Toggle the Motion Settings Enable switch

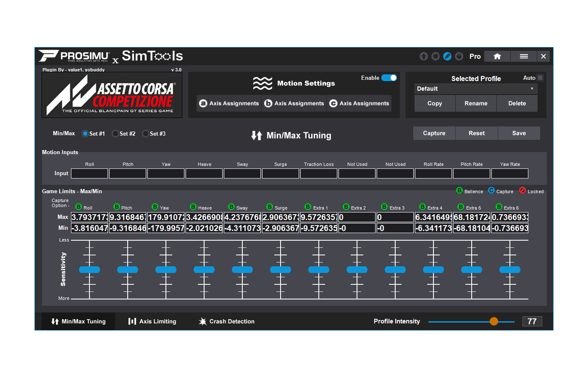coord(389,78)
